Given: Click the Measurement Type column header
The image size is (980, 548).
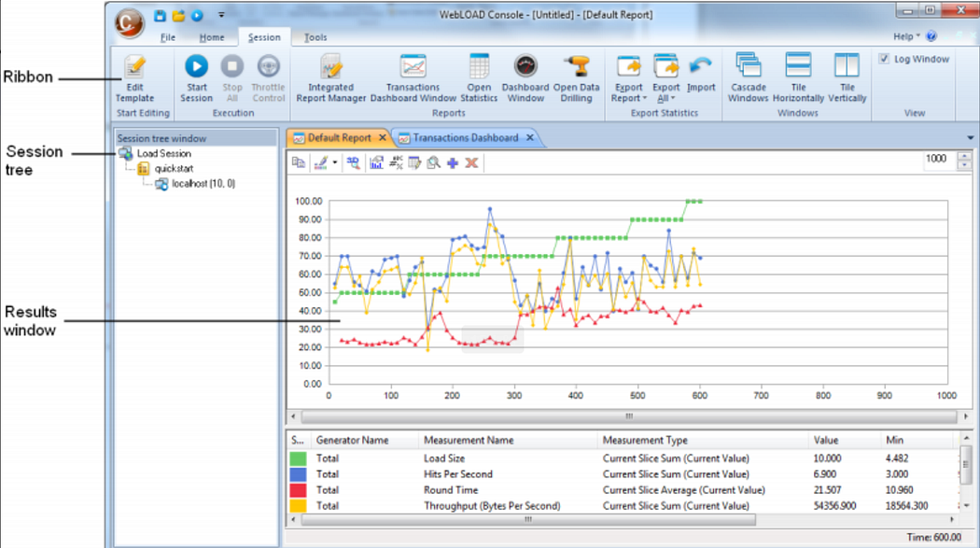Looking at the screenshot, I should click(x=645, y=441).
